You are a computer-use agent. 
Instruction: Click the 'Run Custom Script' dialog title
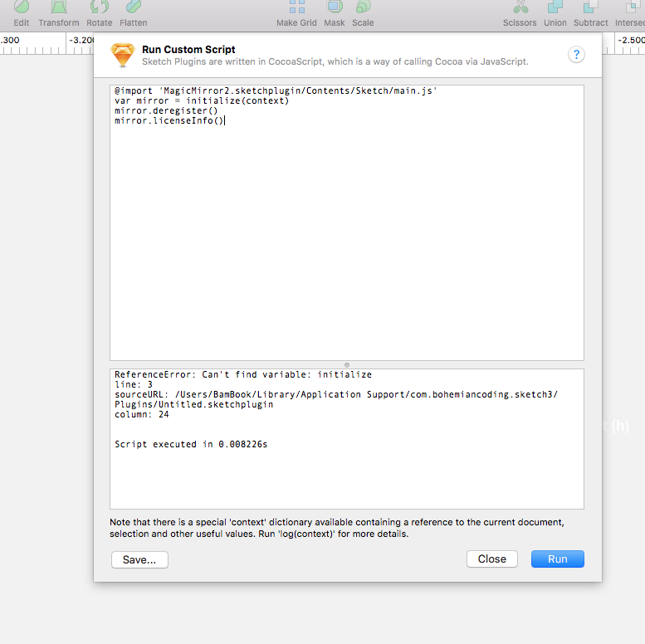(188, 49)
